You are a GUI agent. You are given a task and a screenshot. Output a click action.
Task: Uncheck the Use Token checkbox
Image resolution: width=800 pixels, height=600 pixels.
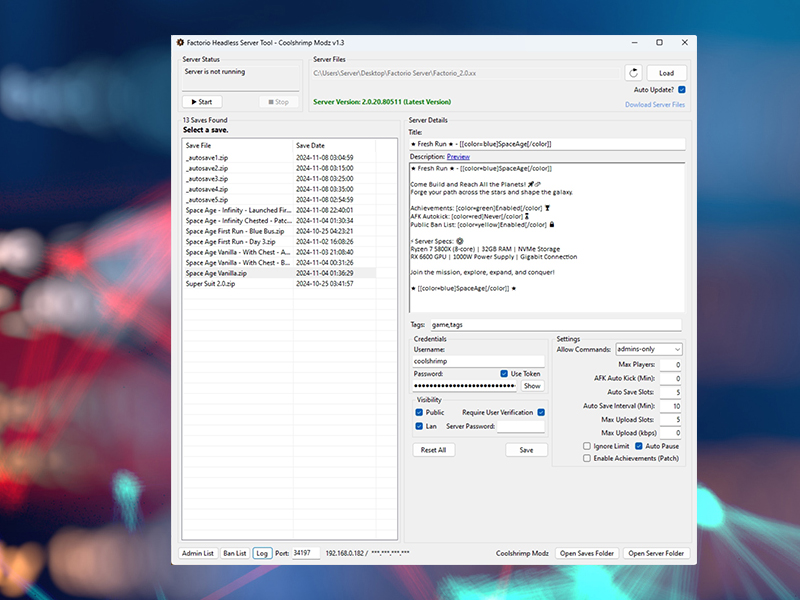tap(504, 374)
